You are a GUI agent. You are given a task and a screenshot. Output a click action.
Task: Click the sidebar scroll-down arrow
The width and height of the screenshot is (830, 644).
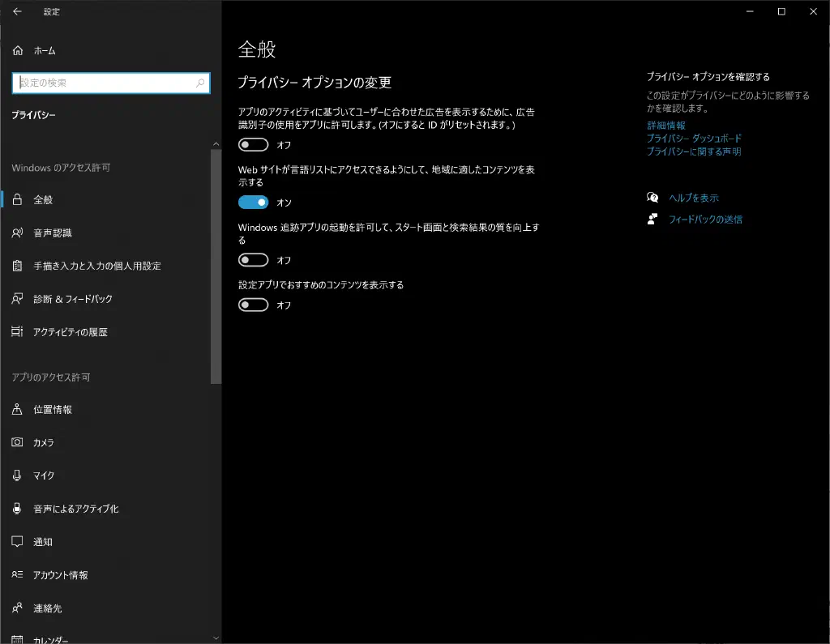coord(216,638)
